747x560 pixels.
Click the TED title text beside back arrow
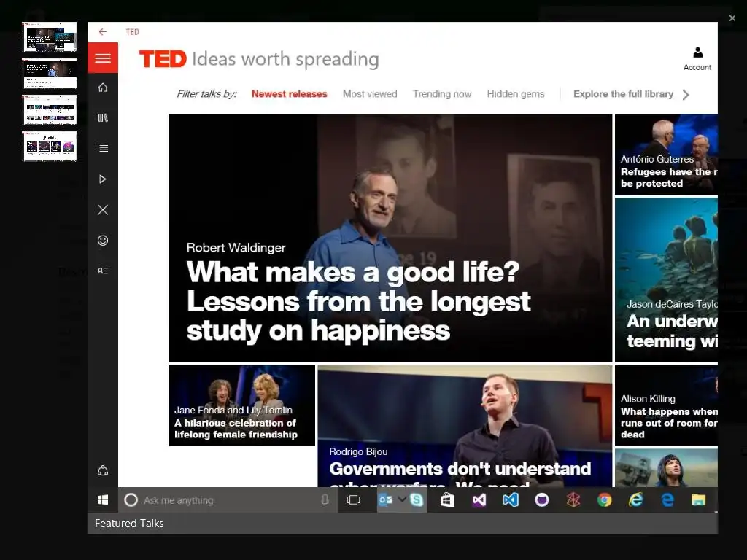(133, 32)
